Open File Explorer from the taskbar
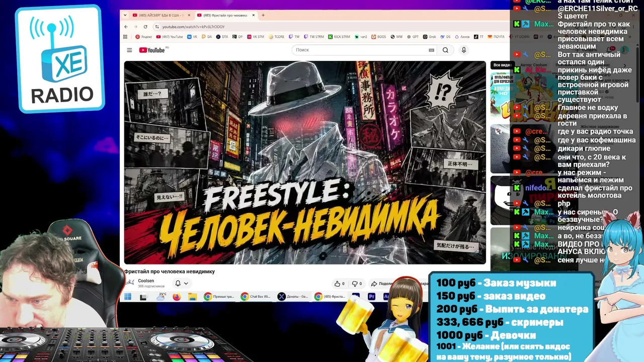The height and width of the screenshot is (362, 644). click(x=192, y=297)
